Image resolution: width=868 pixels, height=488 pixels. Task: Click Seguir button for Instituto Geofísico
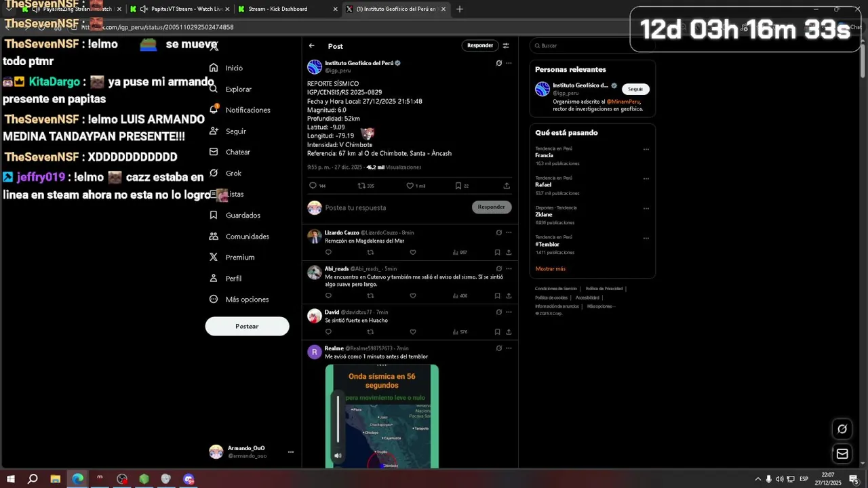(x=635, y=89)
